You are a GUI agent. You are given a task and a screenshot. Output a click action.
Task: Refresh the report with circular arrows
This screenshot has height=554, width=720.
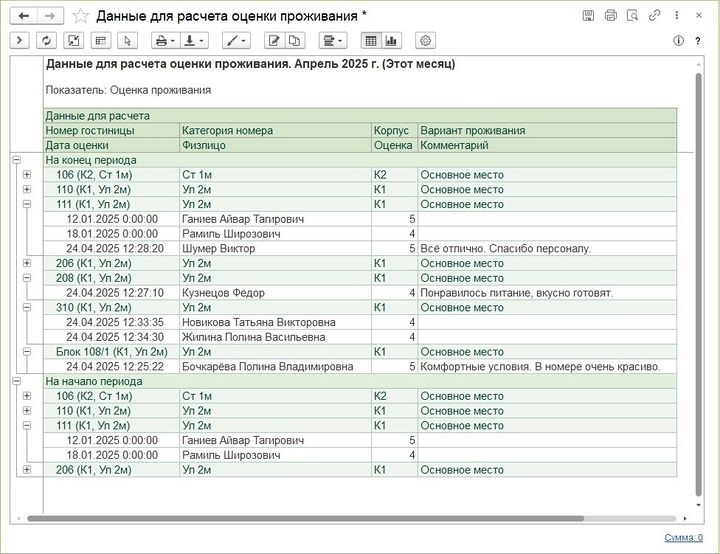tap(46, 41)
